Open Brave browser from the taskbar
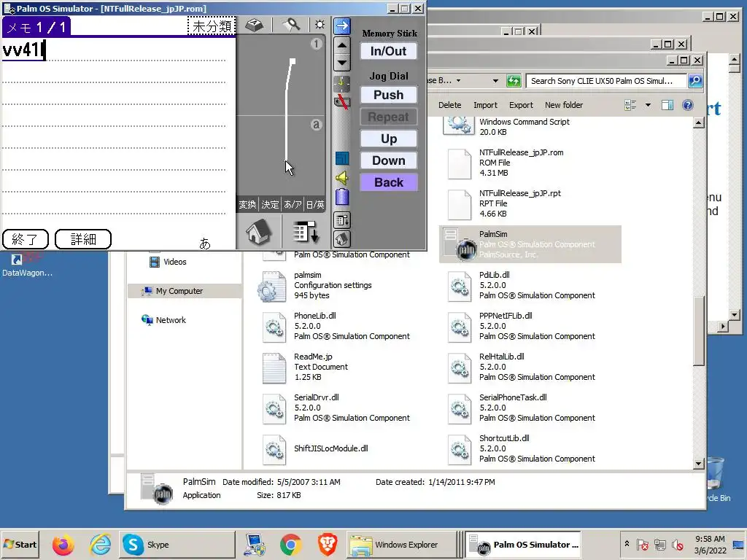This screenshot has height=560, width=747. pyautogui.click(x=328, y=544)
